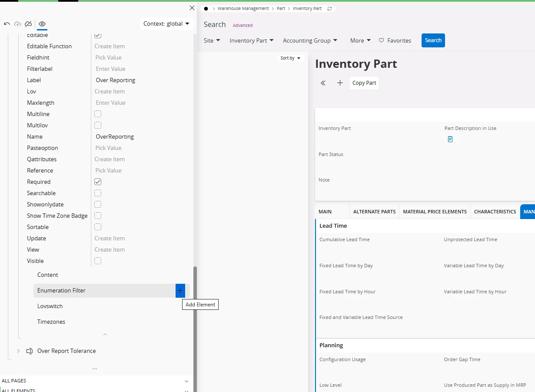The width and height of the screenshot is (535, 392).
Task: Click the Favorites label
Action: pyautogui.click(x=399, y=40)
